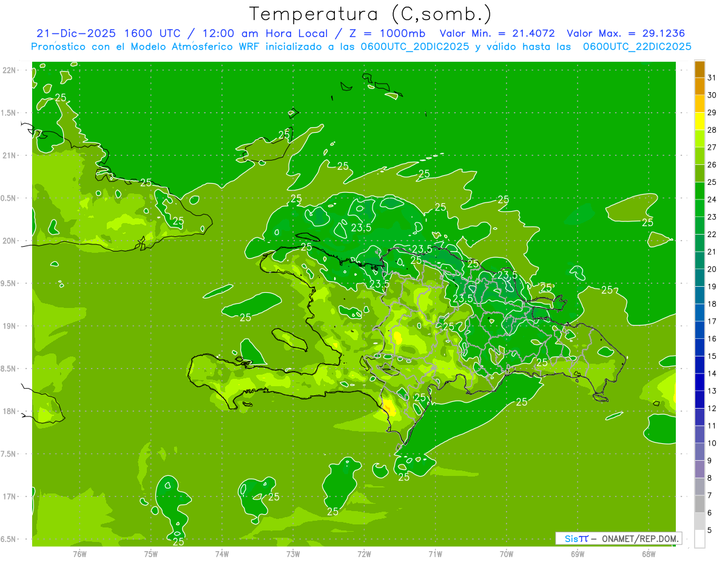Click the "20N" latitude label
This screenshot has height=562, width=728.
tap(10, 241)
